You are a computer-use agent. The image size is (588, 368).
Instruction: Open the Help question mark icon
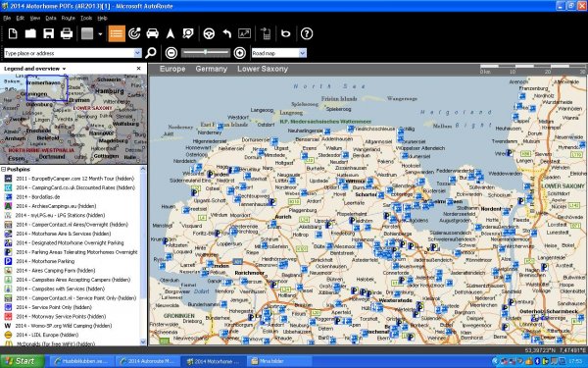307,33
